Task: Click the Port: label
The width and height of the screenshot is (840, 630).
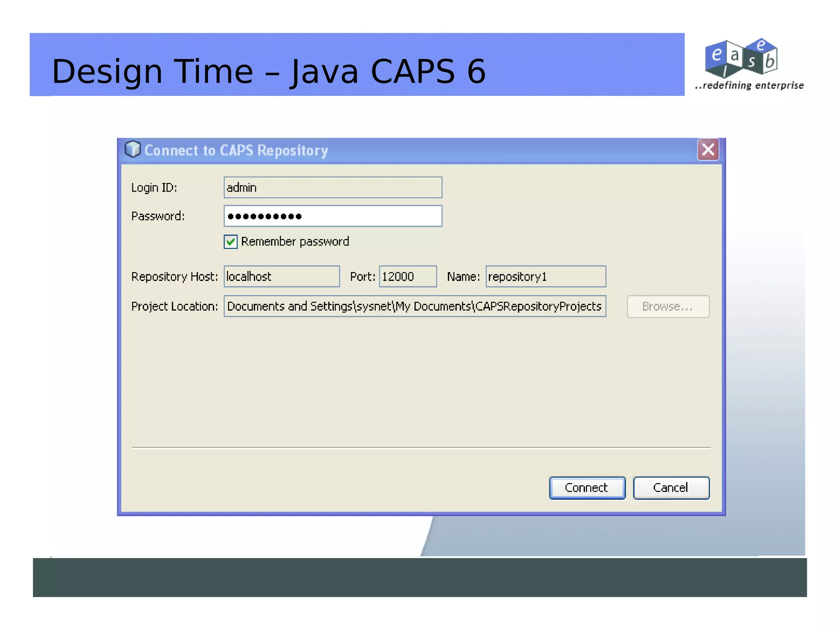Action: [363, 277]
